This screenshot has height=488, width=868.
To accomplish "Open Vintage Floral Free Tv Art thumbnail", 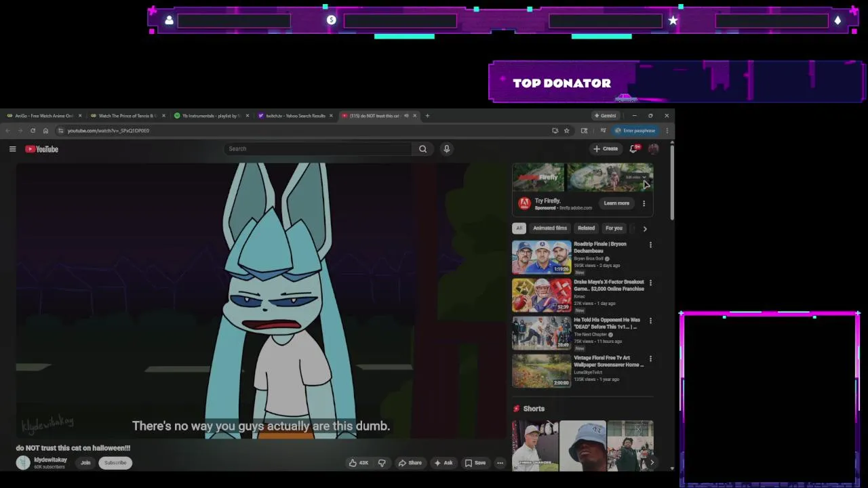I will click(542, 371).
